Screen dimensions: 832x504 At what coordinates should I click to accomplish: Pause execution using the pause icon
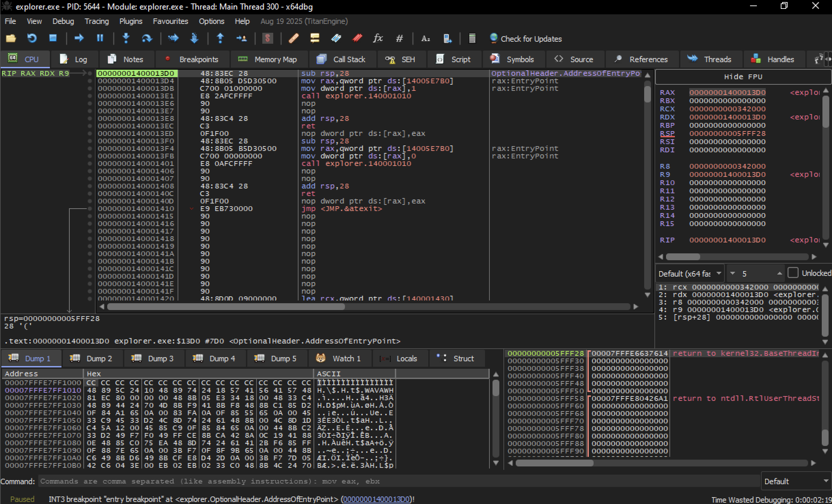[x=100, y=38]
